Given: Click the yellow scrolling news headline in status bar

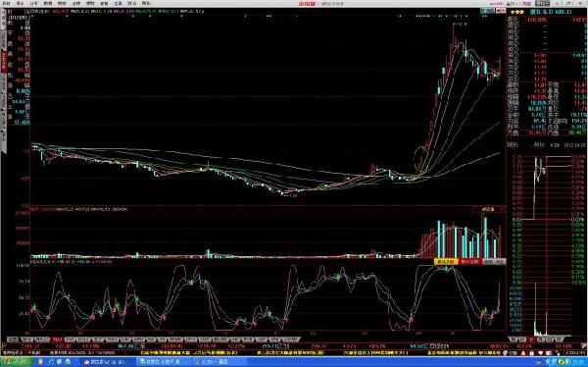Looking at the screenshot, I should [189, 353].
